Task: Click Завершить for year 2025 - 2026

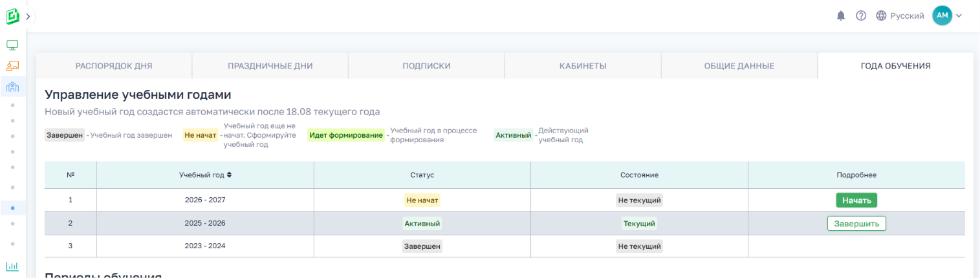Action: (x=856, y=224)
